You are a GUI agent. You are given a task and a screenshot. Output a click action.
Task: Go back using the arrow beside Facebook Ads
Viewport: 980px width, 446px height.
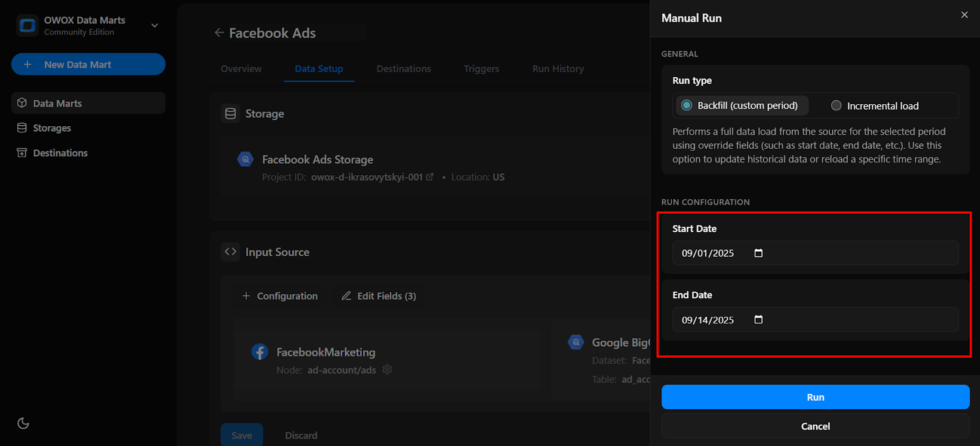219,32
